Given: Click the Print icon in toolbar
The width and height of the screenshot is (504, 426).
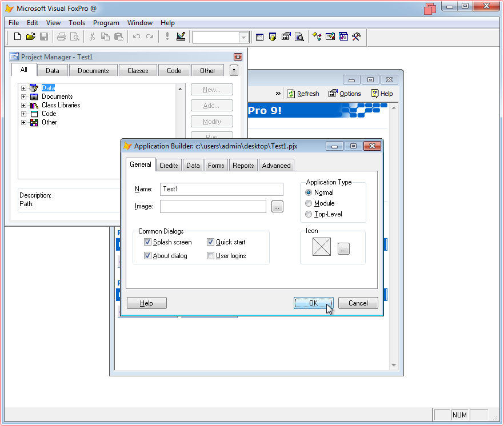Looking at the screenshot, I should (x=61, y=37).
